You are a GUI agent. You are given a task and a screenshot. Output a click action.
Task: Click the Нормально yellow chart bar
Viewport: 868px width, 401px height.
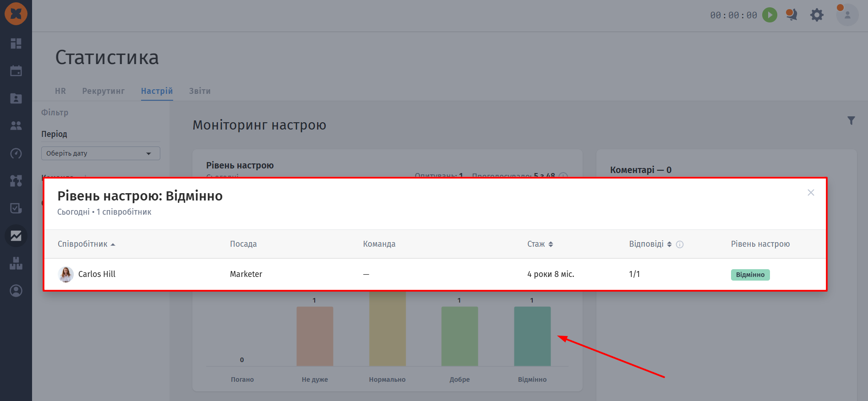(x=388, y=328)
